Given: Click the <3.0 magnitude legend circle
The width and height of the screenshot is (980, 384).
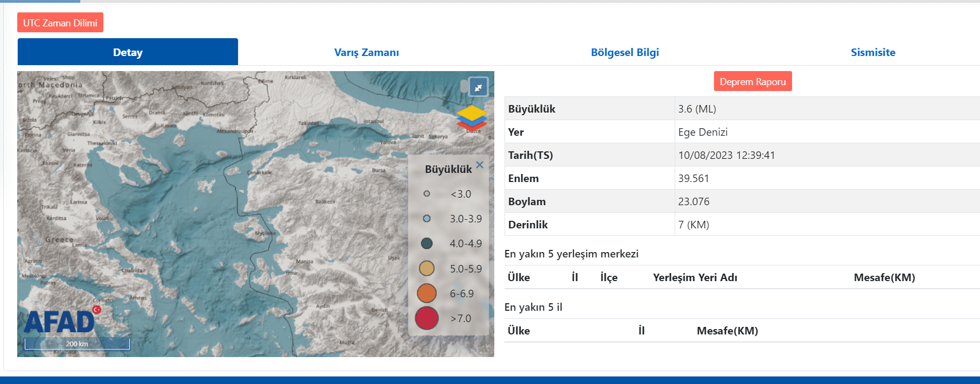Looking at the screenshot, I should tap(426, 194).
